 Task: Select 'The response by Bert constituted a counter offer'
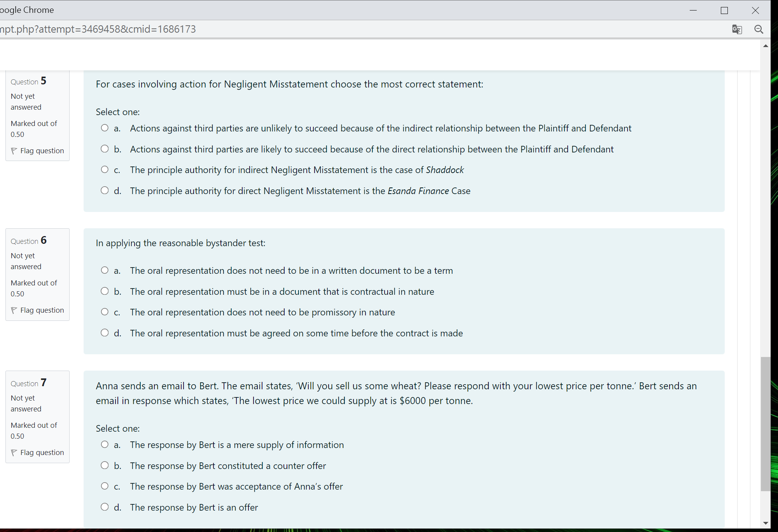pyautogui.click(x=105, y=465)
